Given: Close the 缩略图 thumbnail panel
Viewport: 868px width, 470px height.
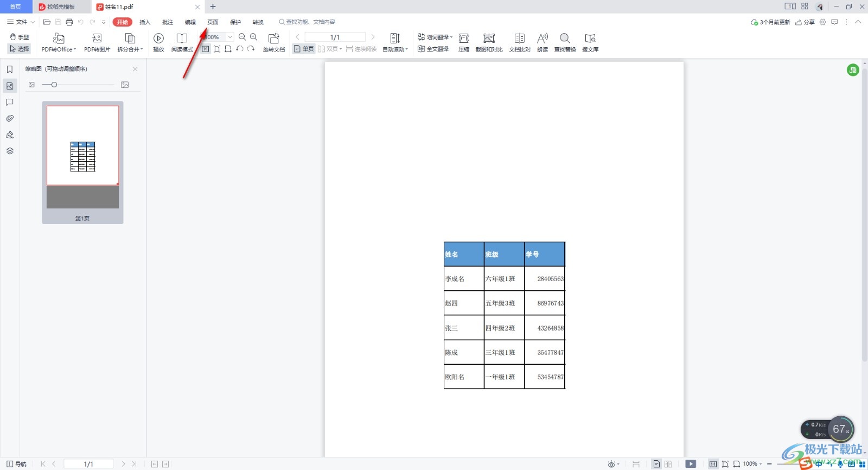Looking at the screenshot, I should point(135,69).
